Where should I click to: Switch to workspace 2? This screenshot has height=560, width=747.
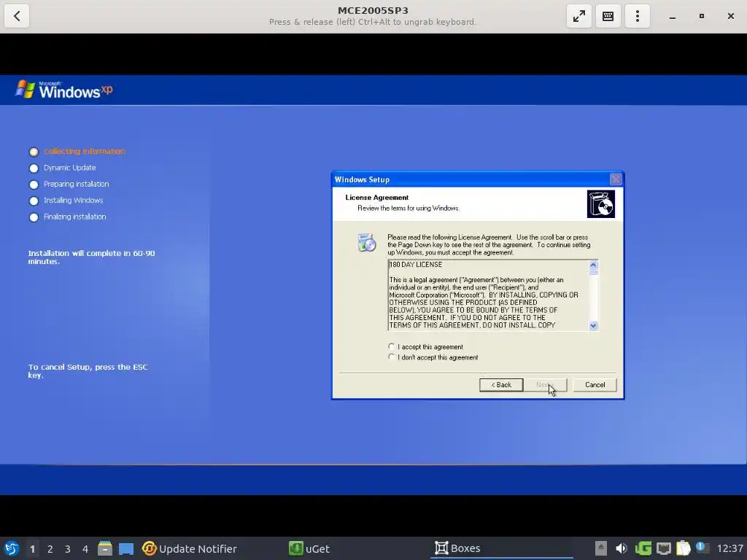tap(50, 548)
